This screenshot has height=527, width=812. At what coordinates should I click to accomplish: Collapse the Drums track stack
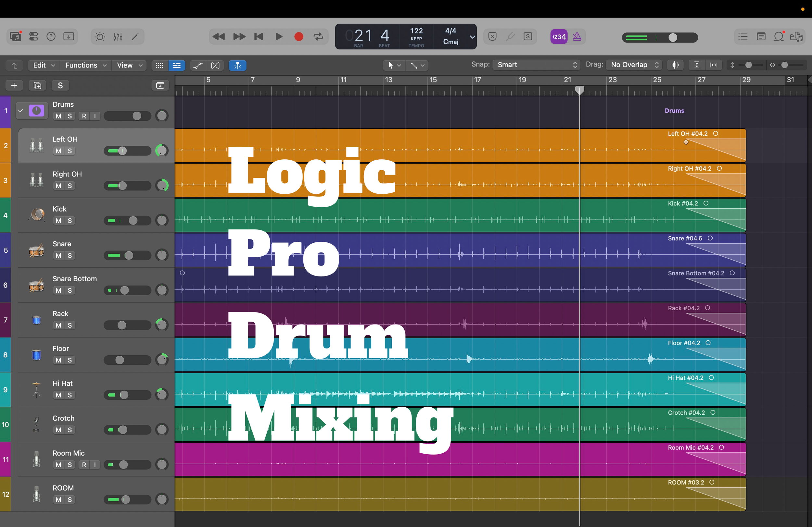(x=20, y=111)
